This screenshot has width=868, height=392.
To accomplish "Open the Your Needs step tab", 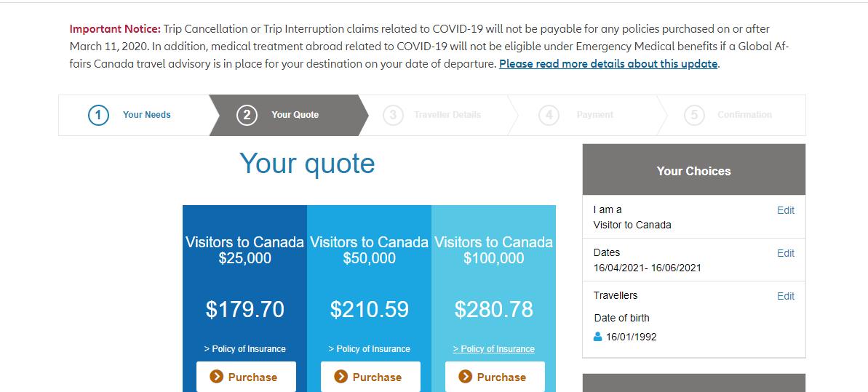I will click(146, 115).
